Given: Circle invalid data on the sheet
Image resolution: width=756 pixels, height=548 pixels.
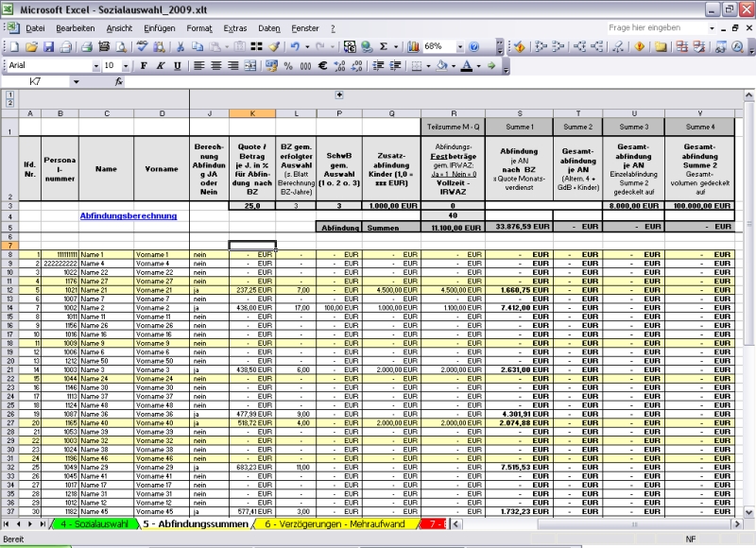Looking at the screenshot, I should pyautogui.click(x=681, y=46).
